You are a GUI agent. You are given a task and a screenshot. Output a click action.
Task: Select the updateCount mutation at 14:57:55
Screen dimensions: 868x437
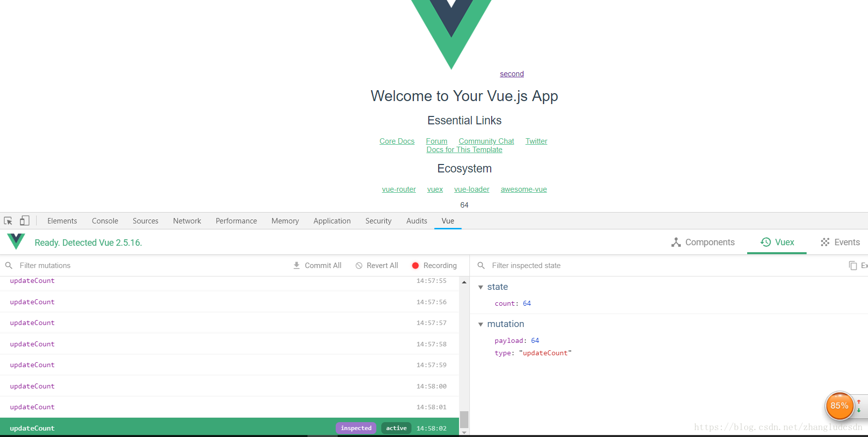pyautogui.click(x=229, y=282)
